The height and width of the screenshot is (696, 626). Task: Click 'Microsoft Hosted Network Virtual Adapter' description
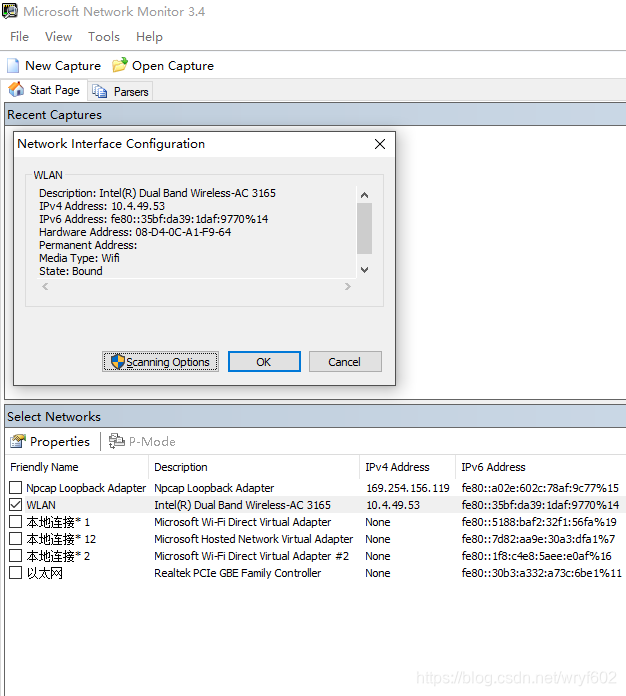pyautogui.click(x=254, y=539)
